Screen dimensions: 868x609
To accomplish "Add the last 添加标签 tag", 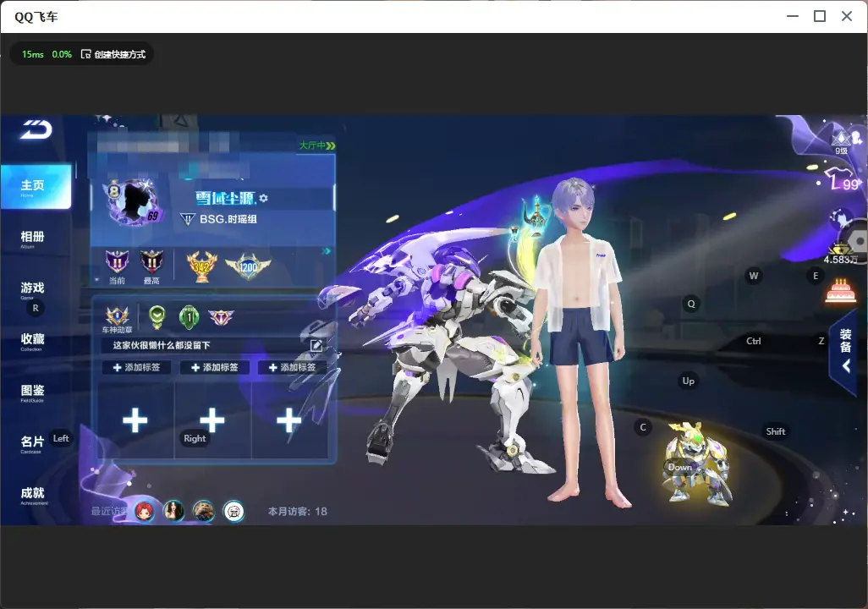I will (x=292, y=368).
